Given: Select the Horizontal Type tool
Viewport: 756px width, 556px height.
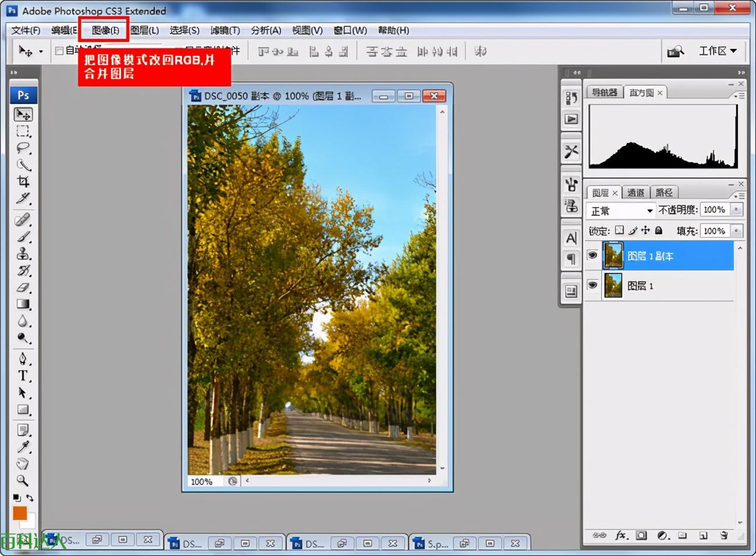Looking at the screenshot, I should pyautogui.click(x=23, y=376).
